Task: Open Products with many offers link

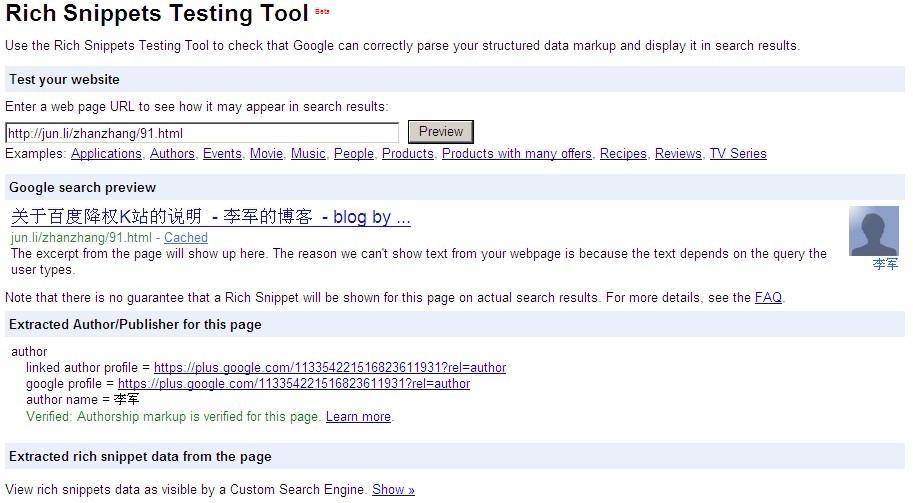Action: [x=516, y=154]
